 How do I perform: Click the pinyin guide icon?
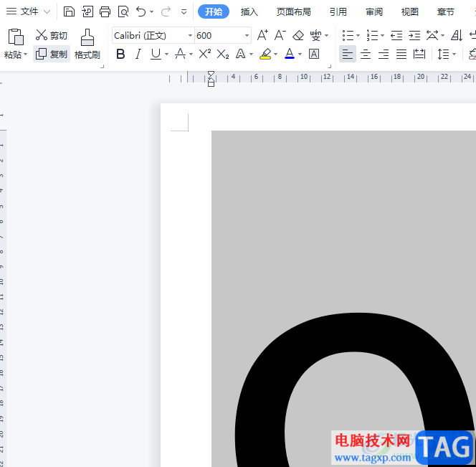pos(315,36)
